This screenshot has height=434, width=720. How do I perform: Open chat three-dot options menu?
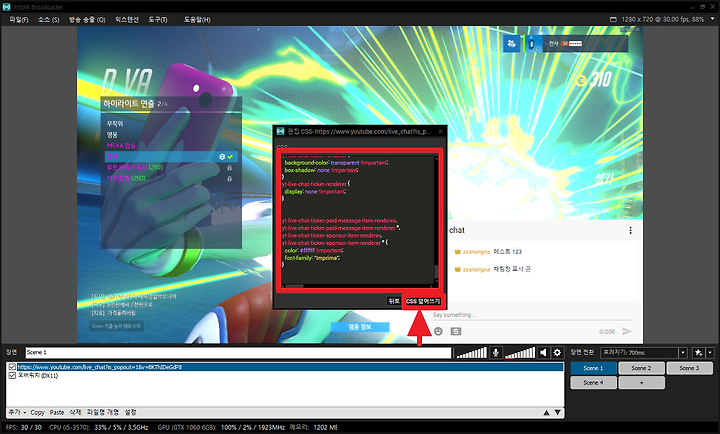point(630,230)
